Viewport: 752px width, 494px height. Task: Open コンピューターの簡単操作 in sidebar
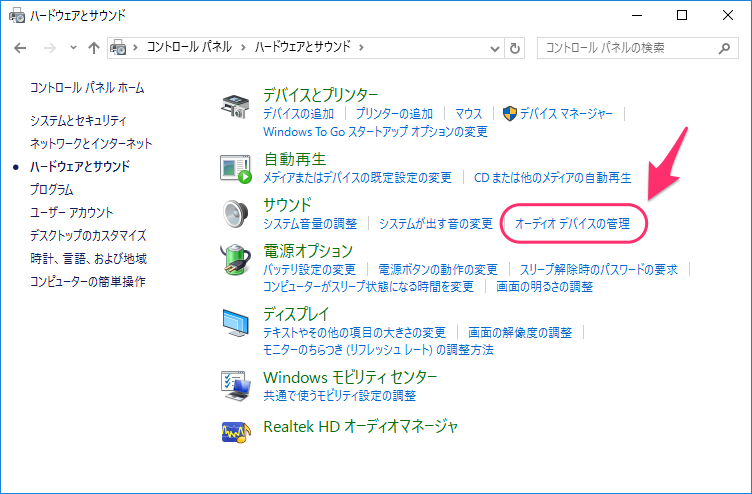click(x=88, y=282)
